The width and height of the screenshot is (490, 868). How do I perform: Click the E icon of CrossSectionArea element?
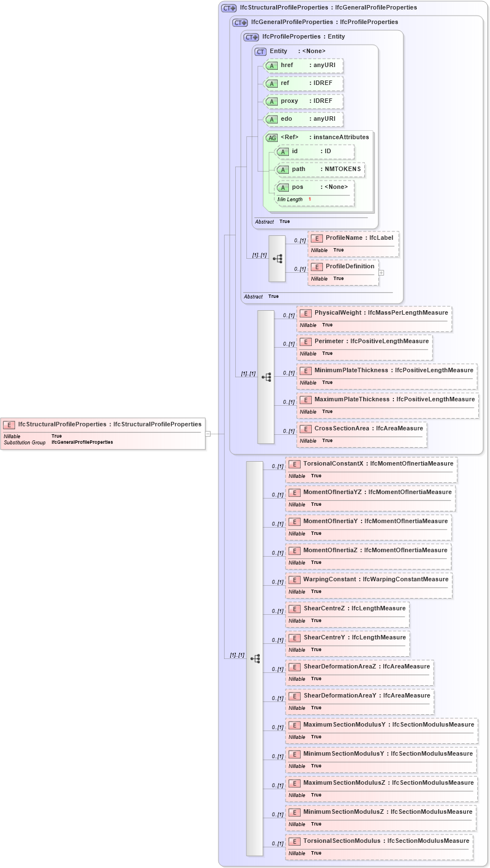(306, 429)
